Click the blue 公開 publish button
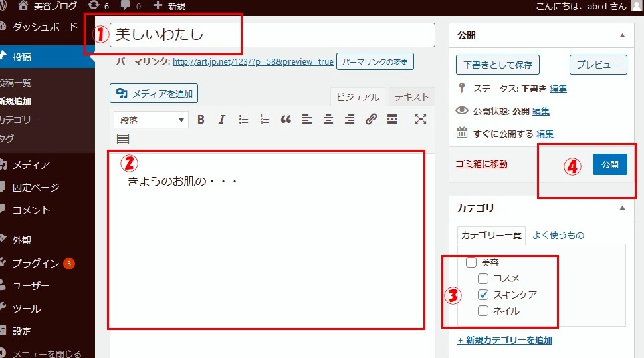Image resolution: width=644 pixels, height=358 pixels. point(609,164)
